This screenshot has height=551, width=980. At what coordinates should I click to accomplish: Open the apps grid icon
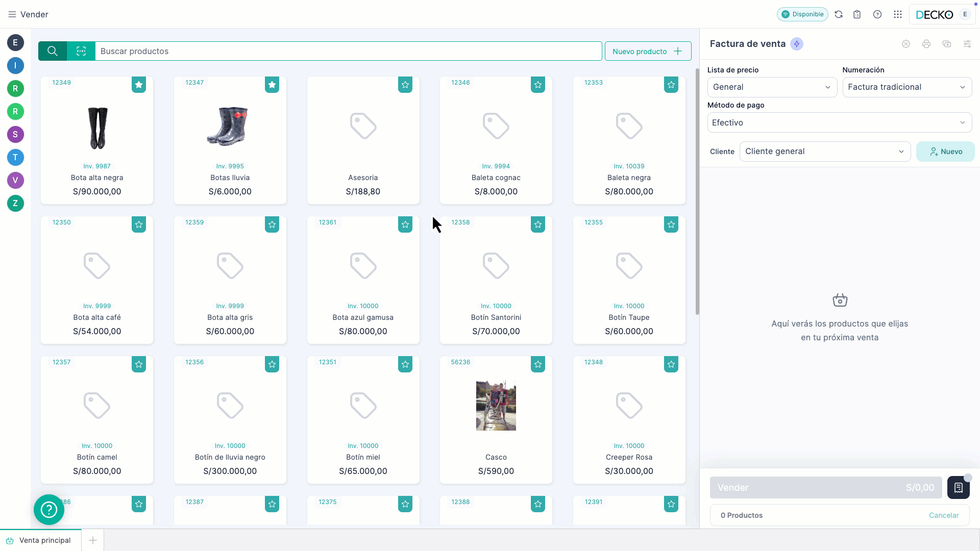pos(898,14)
